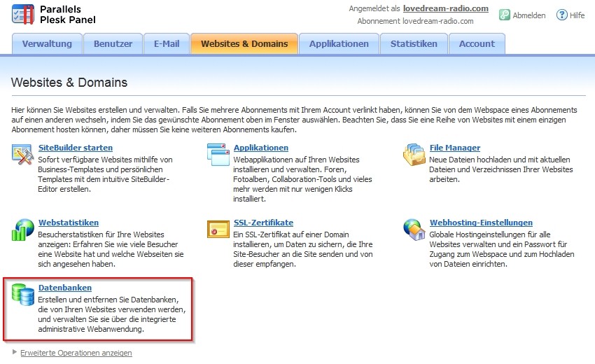Go to the E-Mail tab
The width and height of the screenshot is (595, 364).
[167, 43]
